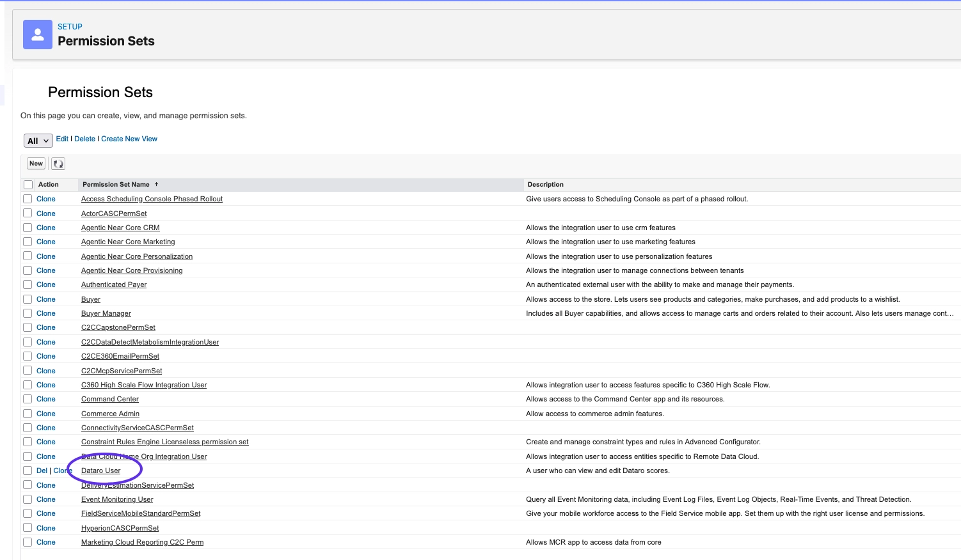Open the Authenticated Payer permission set
The image size is (961, 560).
[x=114, y=284]
